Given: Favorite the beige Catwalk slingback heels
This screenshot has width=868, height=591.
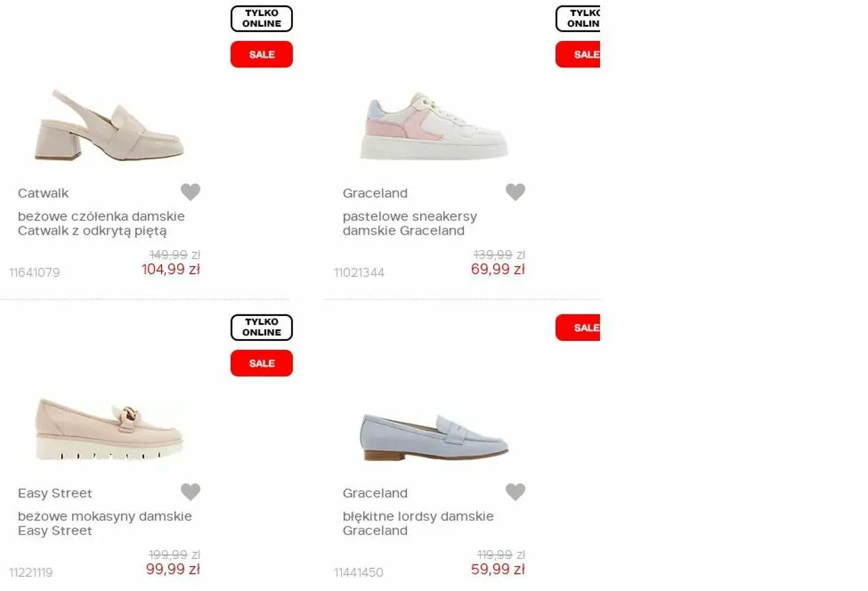Looking at the screenshot, I should pos(190,192).
